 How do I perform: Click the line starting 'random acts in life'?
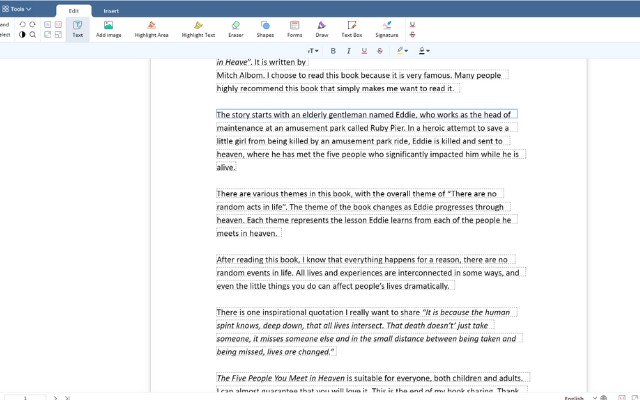(x=363, y=207)
